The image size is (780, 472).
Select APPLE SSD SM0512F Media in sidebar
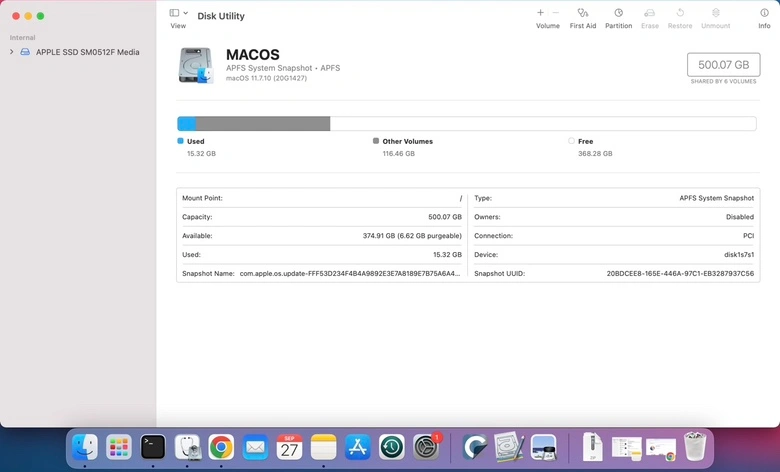[x=88, y=52]
